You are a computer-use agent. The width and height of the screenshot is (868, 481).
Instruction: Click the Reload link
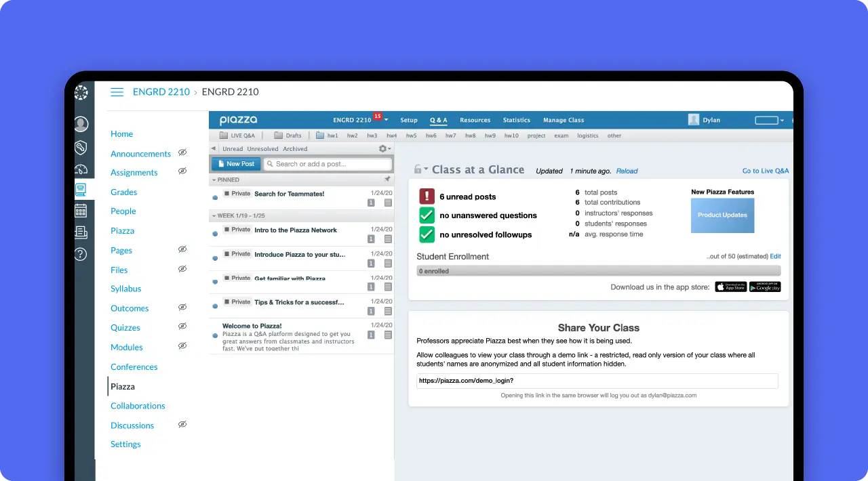pos(627,171)
